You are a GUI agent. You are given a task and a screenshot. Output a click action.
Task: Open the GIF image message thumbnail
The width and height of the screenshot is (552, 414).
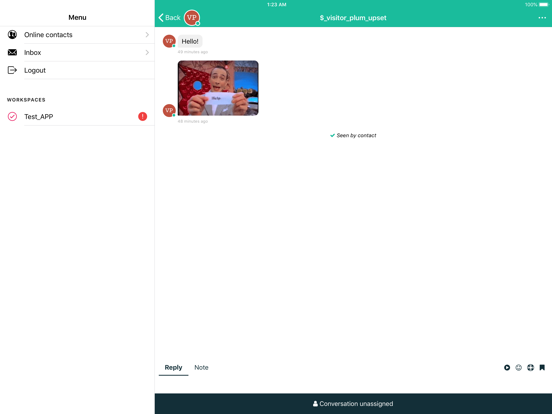pyautogui.click(x=218, y=88)
